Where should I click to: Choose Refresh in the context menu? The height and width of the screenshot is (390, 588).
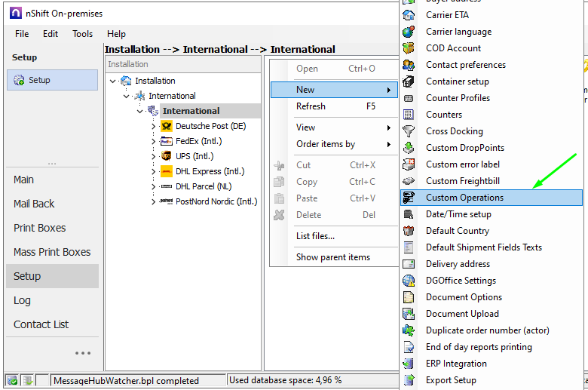pyautogui.click(x=311, y=106)
